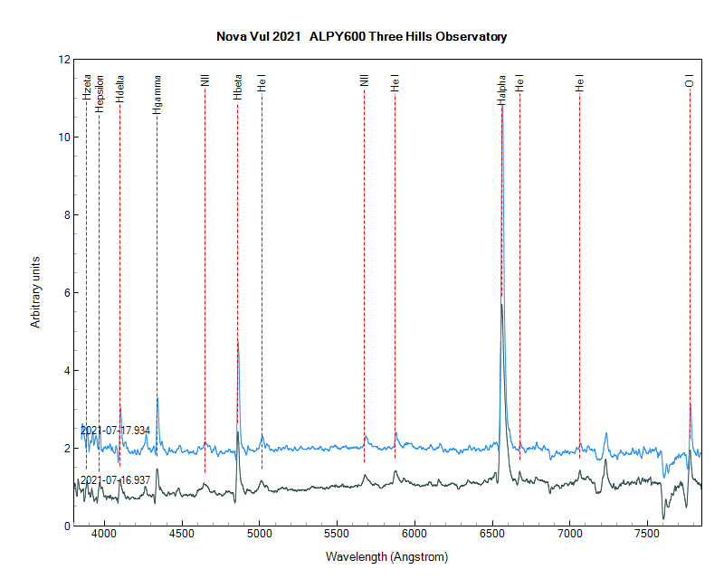This screenshot has height=588, width=724.
Task: Click the "2021-07-17.934" spectrum date label
Action: pyautogui.click(x=116, y=431)
